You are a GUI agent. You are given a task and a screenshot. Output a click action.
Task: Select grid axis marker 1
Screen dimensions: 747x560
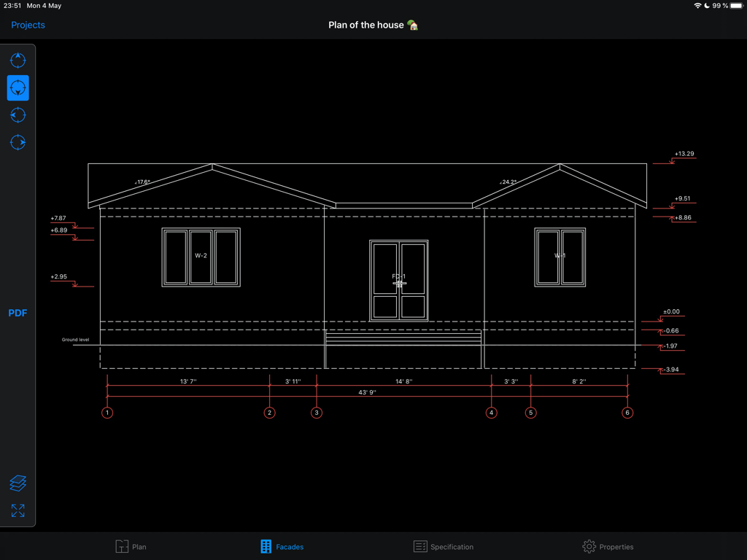[x=107, y=412]
